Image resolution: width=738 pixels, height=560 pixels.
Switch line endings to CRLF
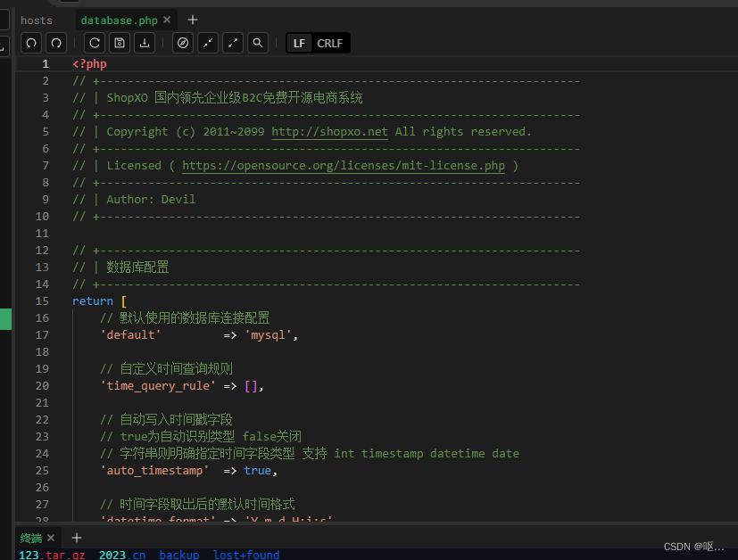tap(329, 43)
